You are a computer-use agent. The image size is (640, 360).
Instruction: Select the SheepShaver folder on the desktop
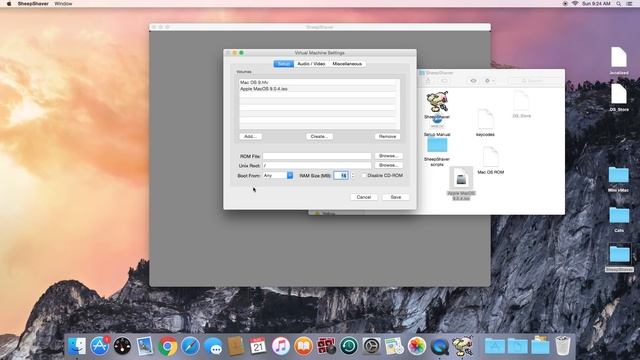click(619, 254)
